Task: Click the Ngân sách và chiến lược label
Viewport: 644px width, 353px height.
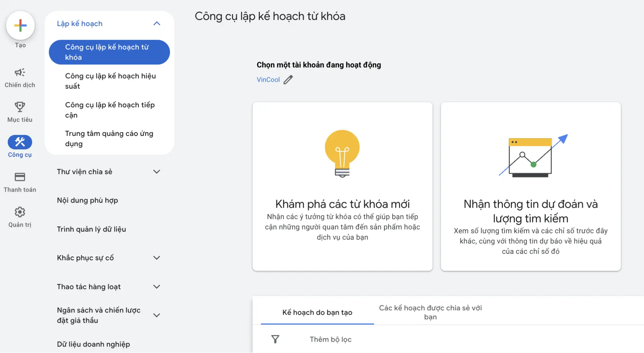Action: pos(99,315)
